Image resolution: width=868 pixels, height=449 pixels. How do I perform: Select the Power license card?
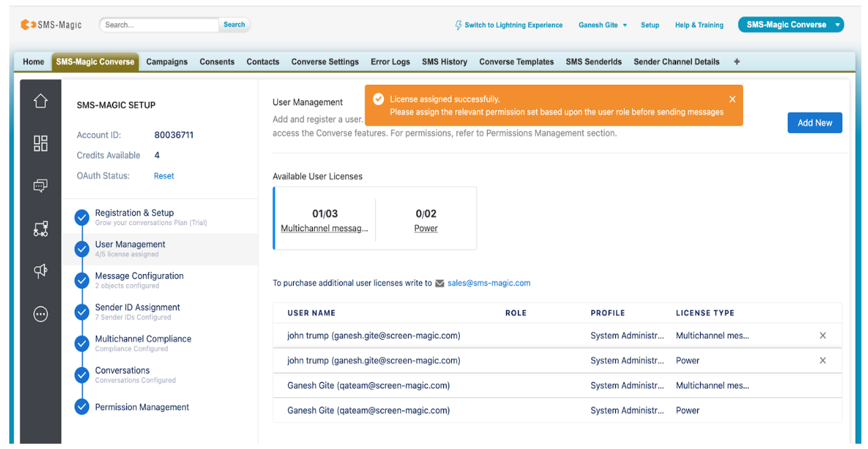426,221
